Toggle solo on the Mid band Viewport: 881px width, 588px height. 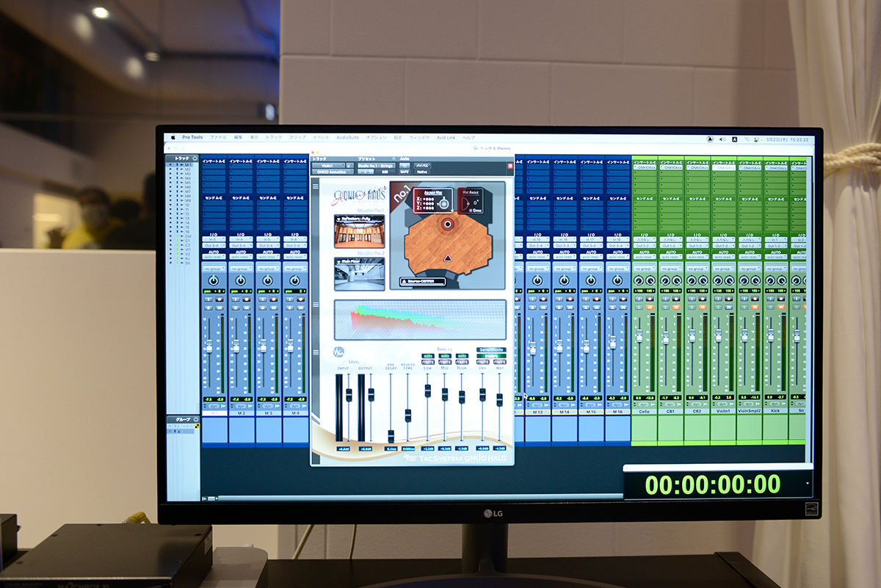(445, 356)
